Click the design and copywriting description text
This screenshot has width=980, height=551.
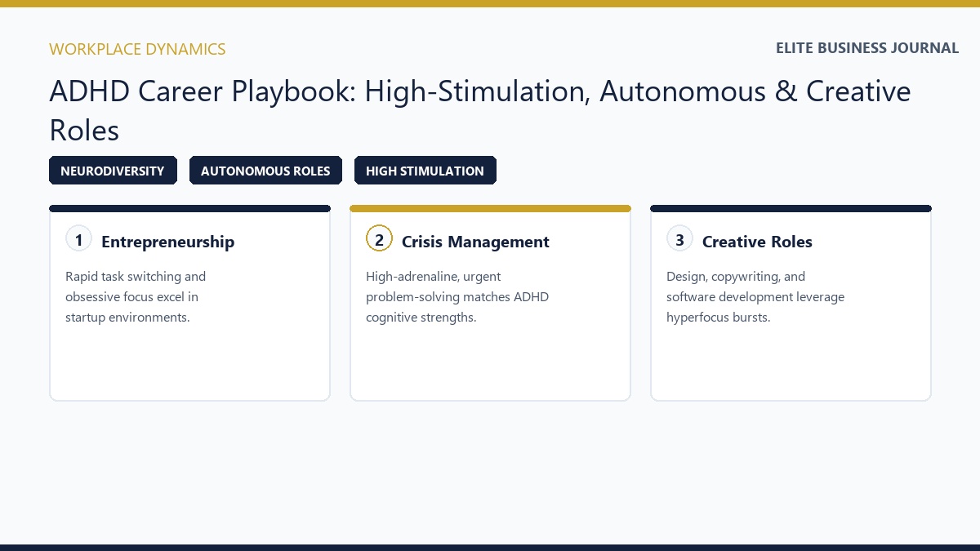(x=755, y=296)
